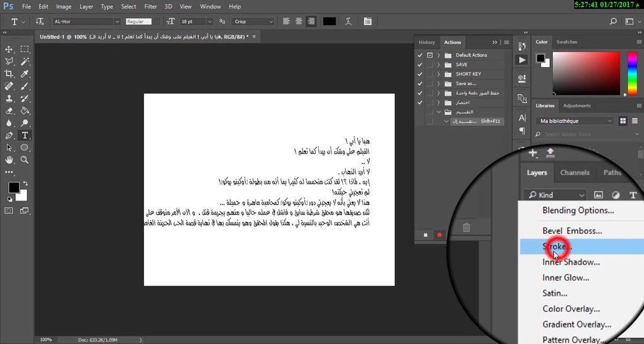Expand the SHORT KEY action set
The width and height of the screenshot is (644, 344).
click(x=438, y=74)
